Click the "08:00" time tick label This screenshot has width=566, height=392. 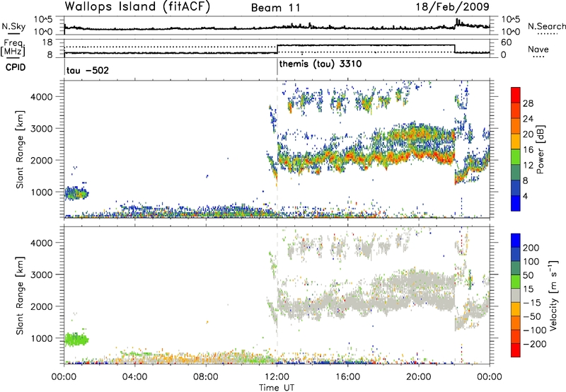coord(206,377)
